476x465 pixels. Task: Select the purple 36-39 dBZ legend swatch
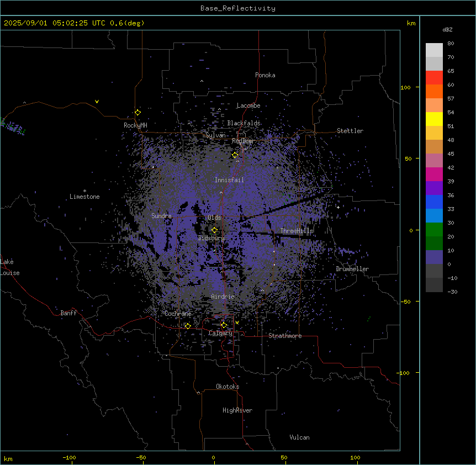tap(434, 188)
